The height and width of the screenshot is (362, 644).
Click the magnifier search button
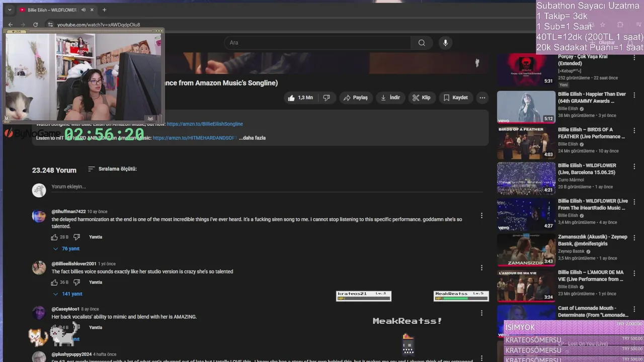point(422,43)
